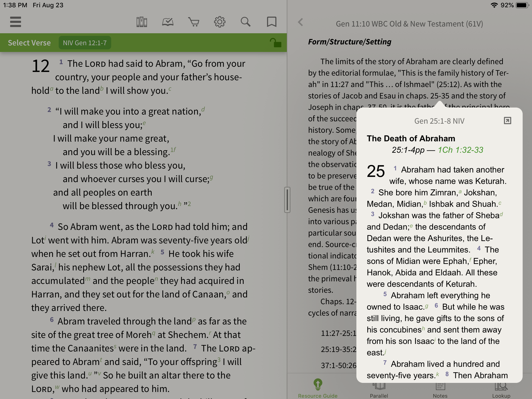Tap 'The Death of Abraham' heading
This screenshot has width=532, height=399.
pyautogui.click(x=411, y=138)
